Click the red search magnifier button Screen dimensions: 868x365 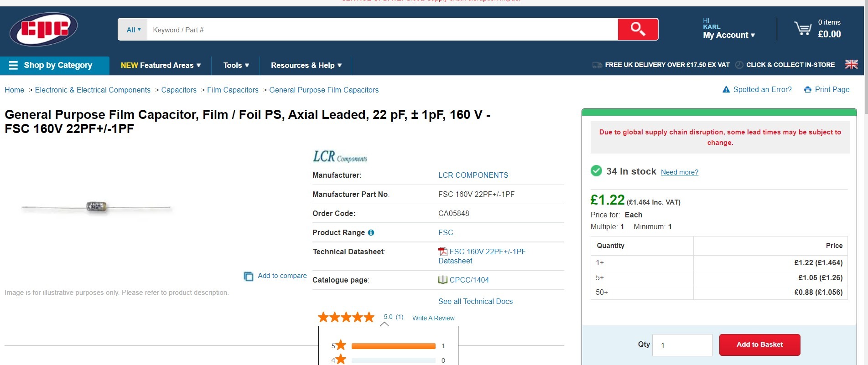pyautogui.click(x=638, y=29)
